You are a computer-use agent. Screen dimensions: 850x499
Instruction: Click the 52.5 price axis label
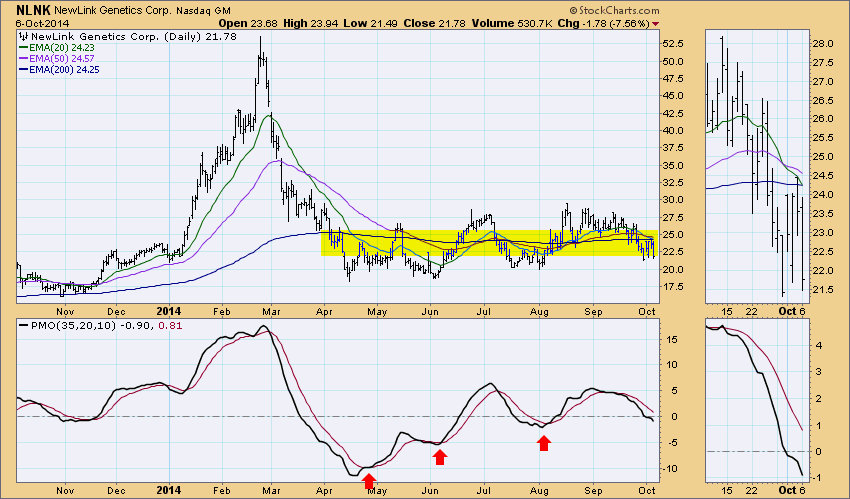(x=671, y=43)
